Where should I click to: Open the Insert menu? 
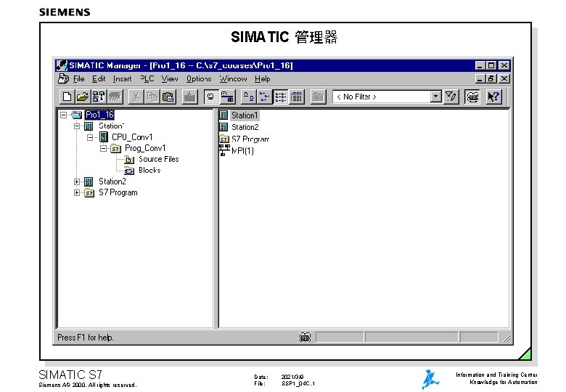tap(123, 78)
